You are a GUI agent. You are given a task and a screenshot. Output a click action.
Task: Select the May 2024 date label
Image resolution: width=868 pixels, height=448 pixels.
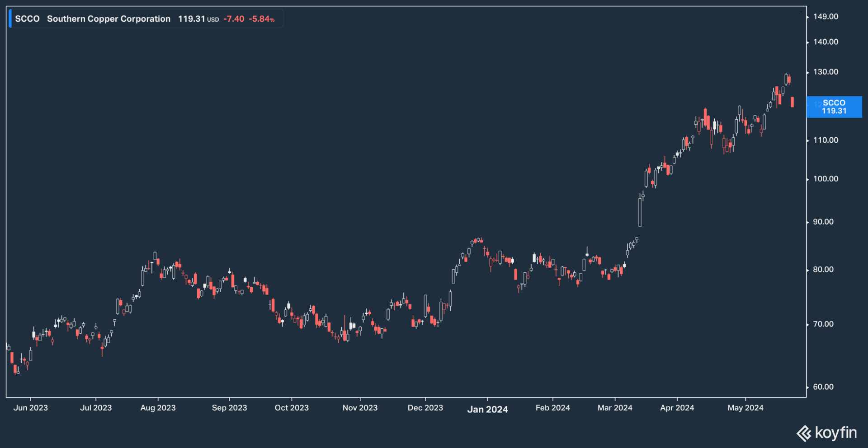tap(745, 408)
